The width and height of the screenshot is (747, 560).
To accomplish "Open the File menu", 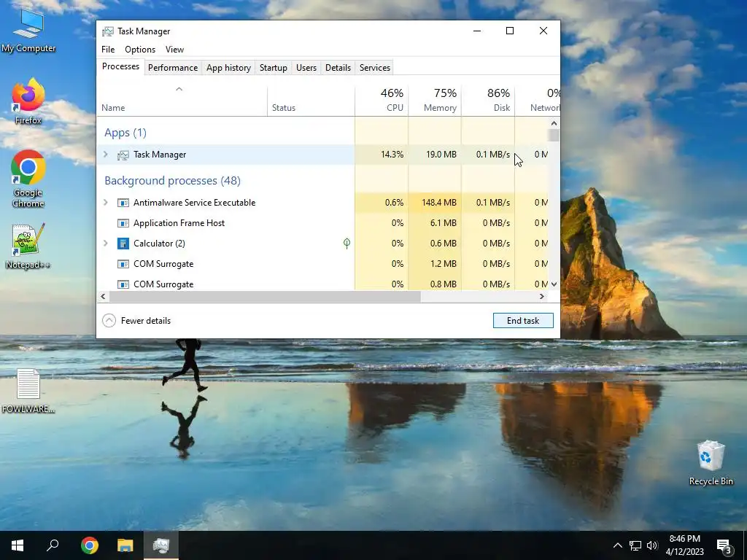I will click(108, 50).
